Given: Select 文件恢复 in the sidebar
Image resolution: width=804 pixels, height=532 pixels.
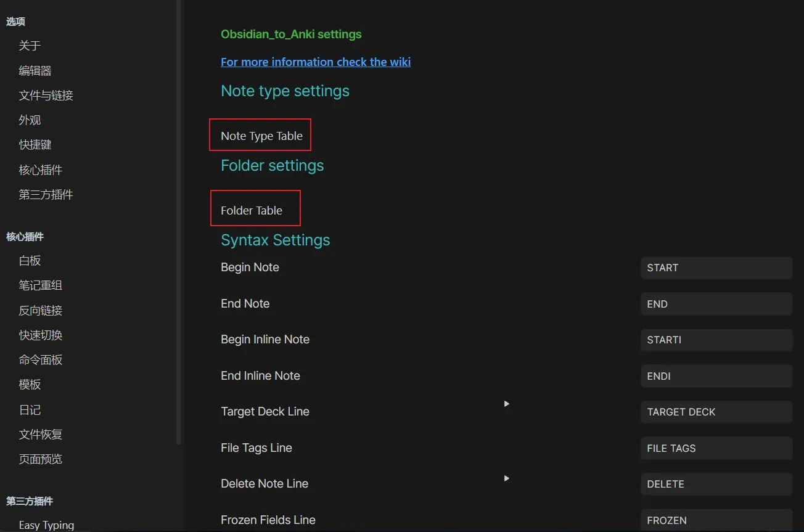Looking at the screenshot, I should 41,434.
